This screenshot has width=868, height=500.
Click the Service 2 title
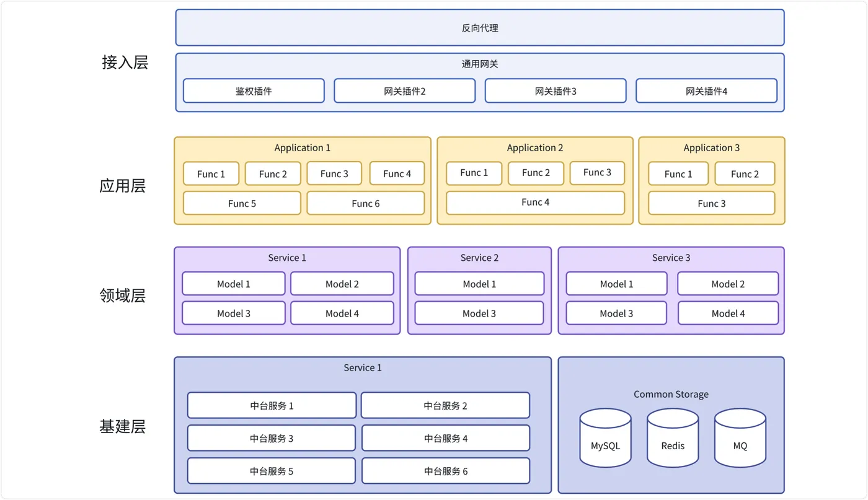pyautogui.click(x=479, y=258)
